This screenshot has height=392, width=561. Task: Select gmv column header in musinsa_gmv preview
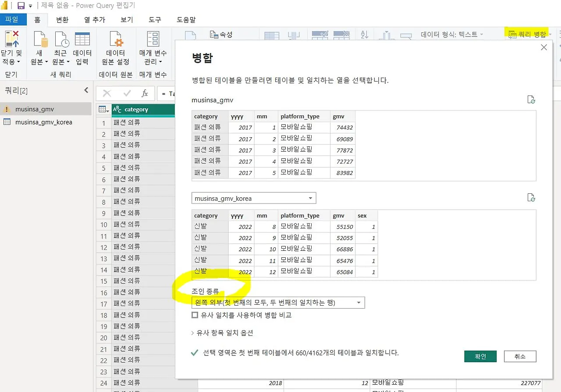[x=343, y=116]
